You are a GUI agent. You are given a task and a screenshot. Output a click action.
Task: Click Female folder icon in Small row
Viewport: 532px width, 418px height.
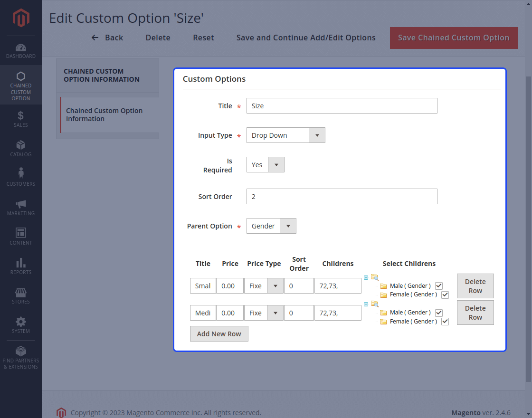[383, 295]
